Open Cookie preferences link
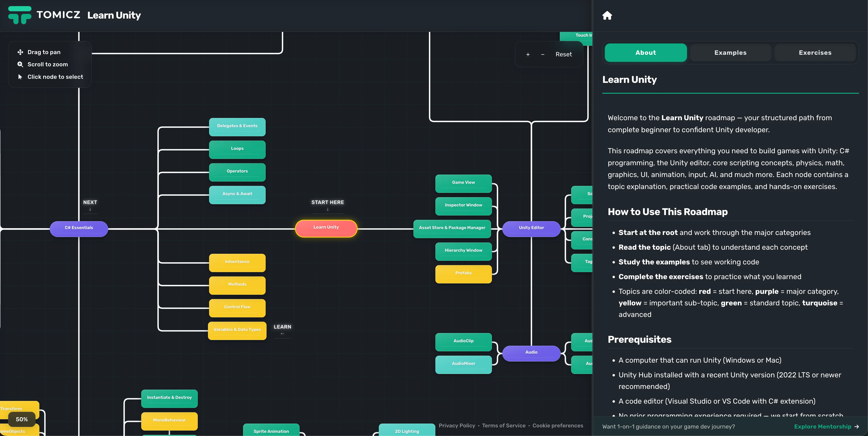The image size is (868, 436). pyautogui.click(x=557, y=426)
